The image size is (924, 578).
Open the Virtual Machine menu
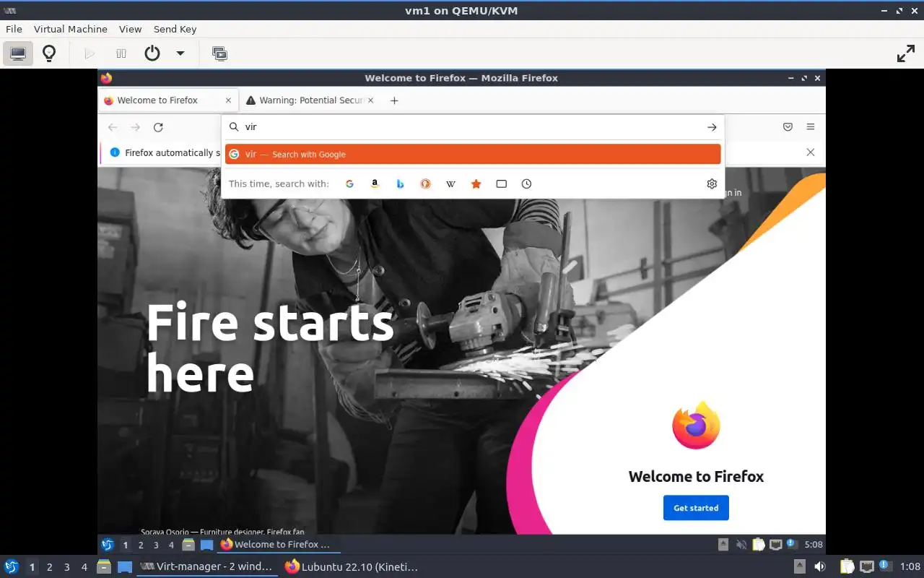tap(71, 29)
